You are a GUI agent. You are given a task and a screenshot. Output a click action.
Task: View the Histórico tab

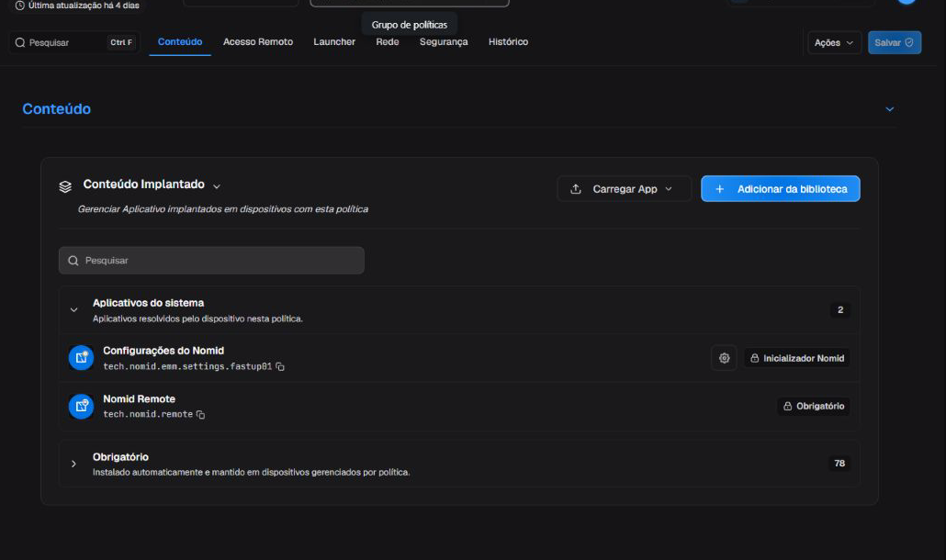(508, 41)
